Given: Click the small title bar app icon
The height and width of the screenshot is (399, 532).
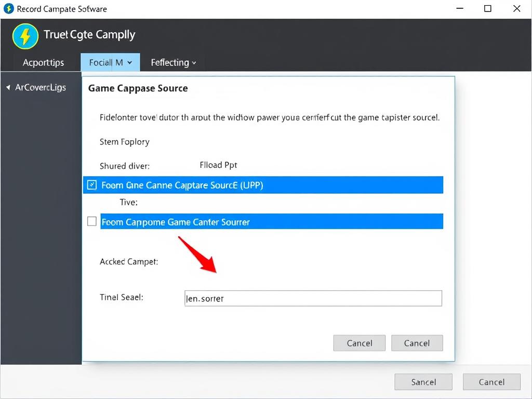Looking at the screenshot, I should (x=8, y=8).
